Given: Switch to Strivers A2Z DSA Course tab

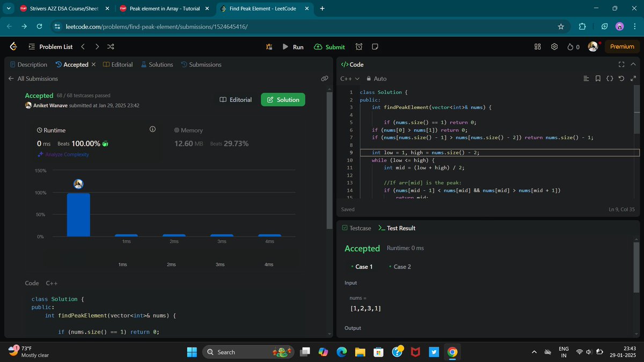Looking at the screenshot, I should [65, 9].
